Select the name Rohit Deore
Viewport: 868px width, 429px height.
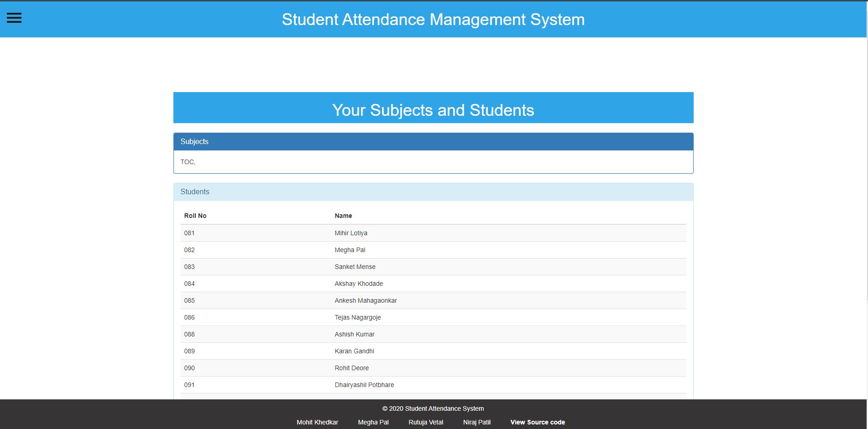(x=352, y=368)
